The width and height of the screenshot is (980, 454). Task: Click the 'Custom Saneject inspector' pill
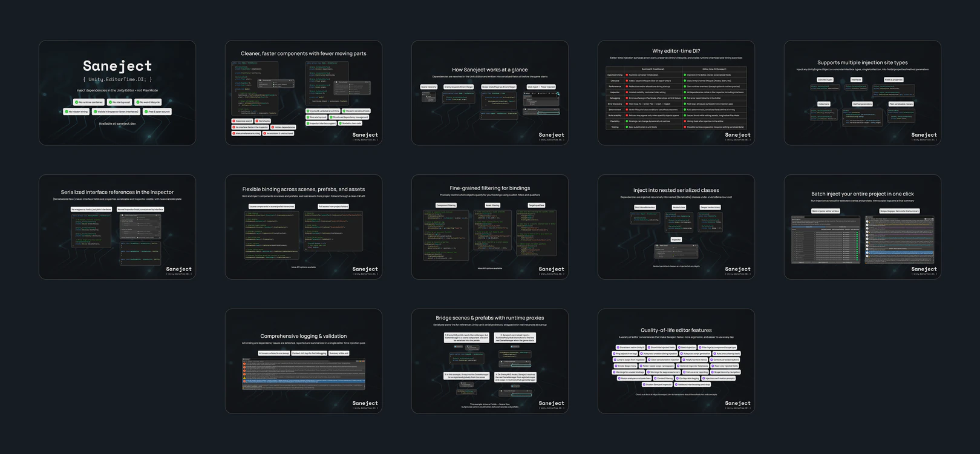point(657,384)
